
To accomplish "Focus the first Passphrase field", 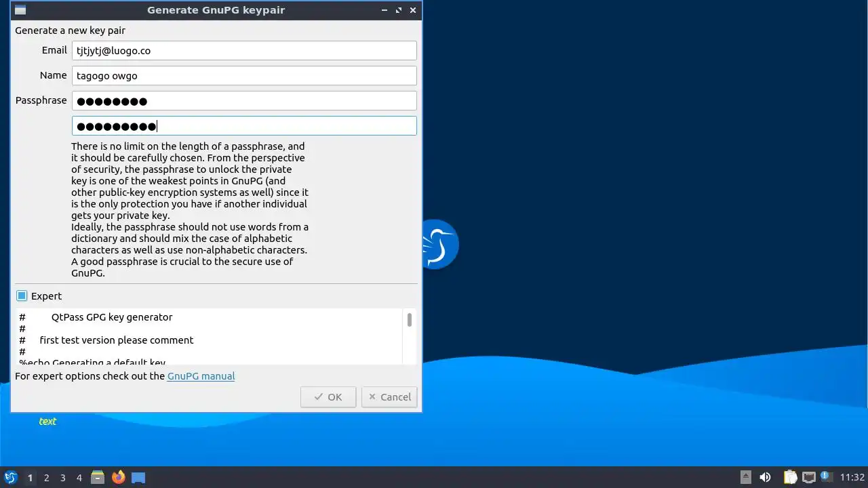I will click(x=244, y=100).
